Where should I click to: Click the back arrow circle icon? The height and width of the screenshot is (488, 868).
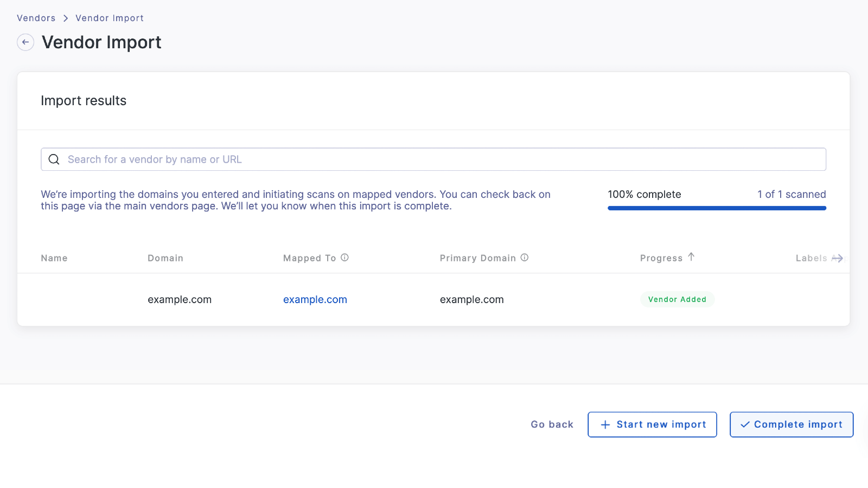[x=25, y=42]
